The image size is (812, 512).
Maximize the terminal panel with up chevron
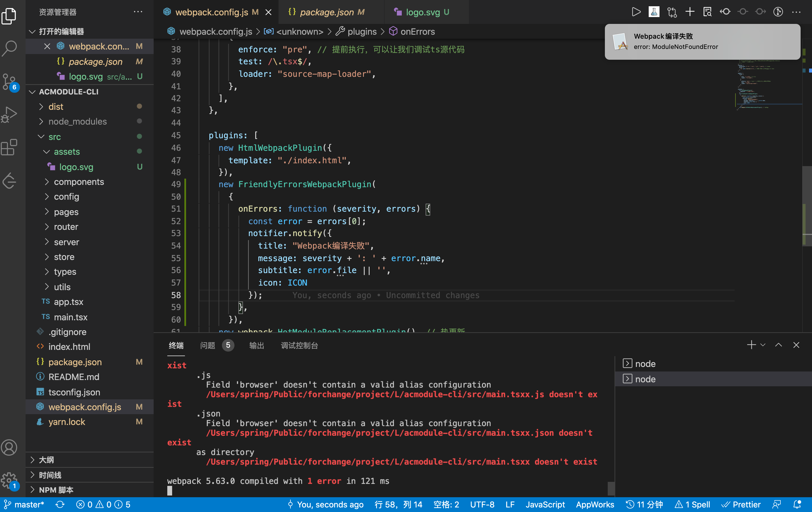(778, 345)
